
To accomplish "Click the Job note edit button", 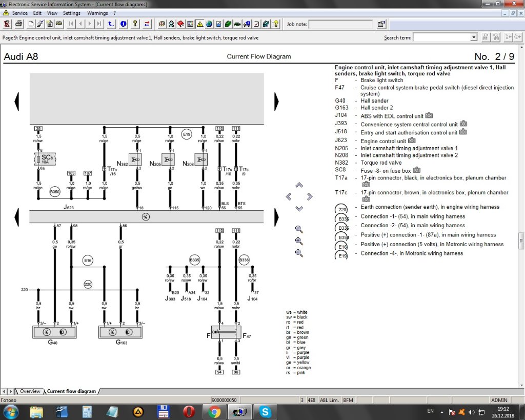I will [381, 24].
